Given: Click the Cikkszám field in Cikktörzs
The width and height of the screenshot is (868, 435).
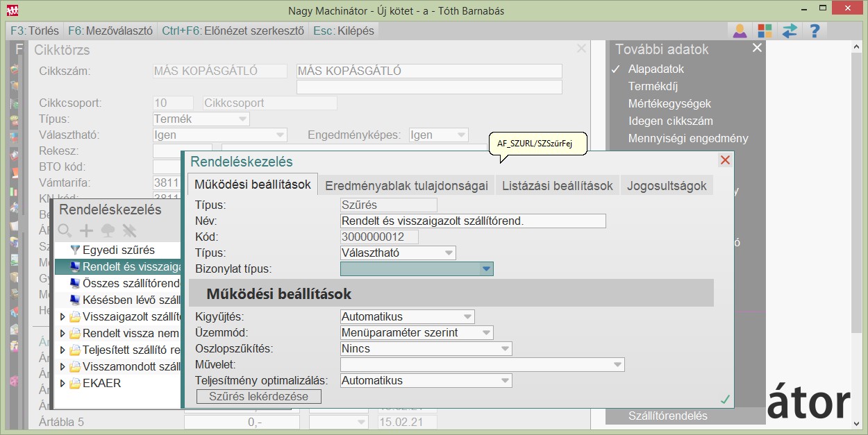Looking at the screenshot, I should 219,71.
